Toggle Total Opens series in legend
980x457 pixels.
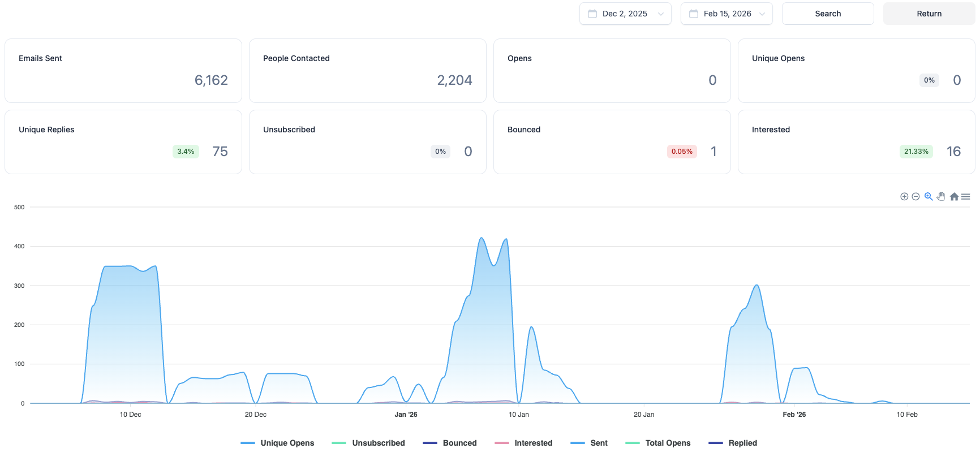point(658,443)
